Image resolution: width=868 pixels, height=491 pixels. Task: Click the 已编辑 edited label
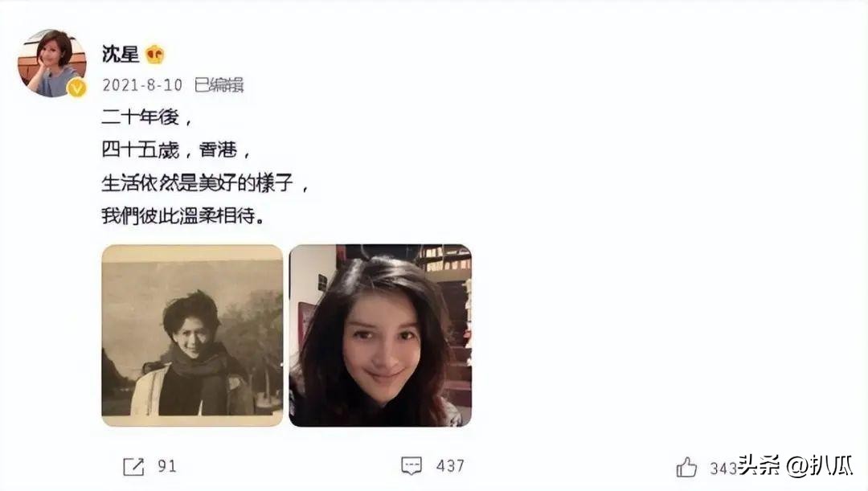[219, 84]
